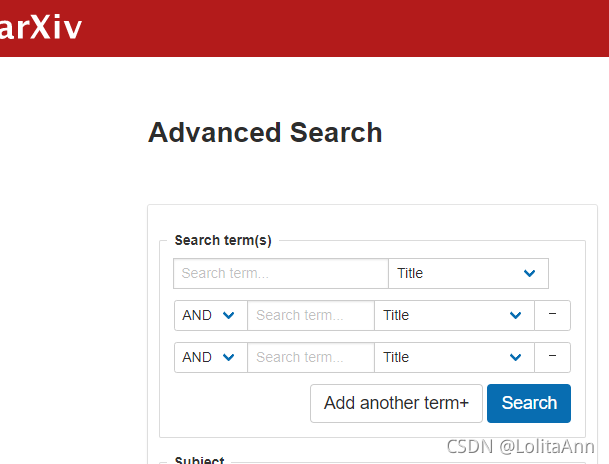This screenshot has width=609, height=464.
Task: Remove the third search term row with minus
Action: click(552, 357)
